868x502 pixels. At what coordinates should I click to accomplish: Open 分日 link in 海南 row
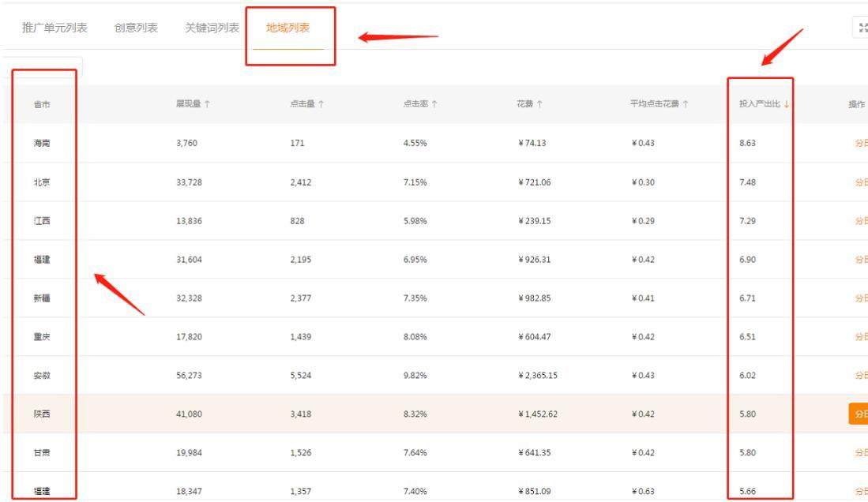862,143
